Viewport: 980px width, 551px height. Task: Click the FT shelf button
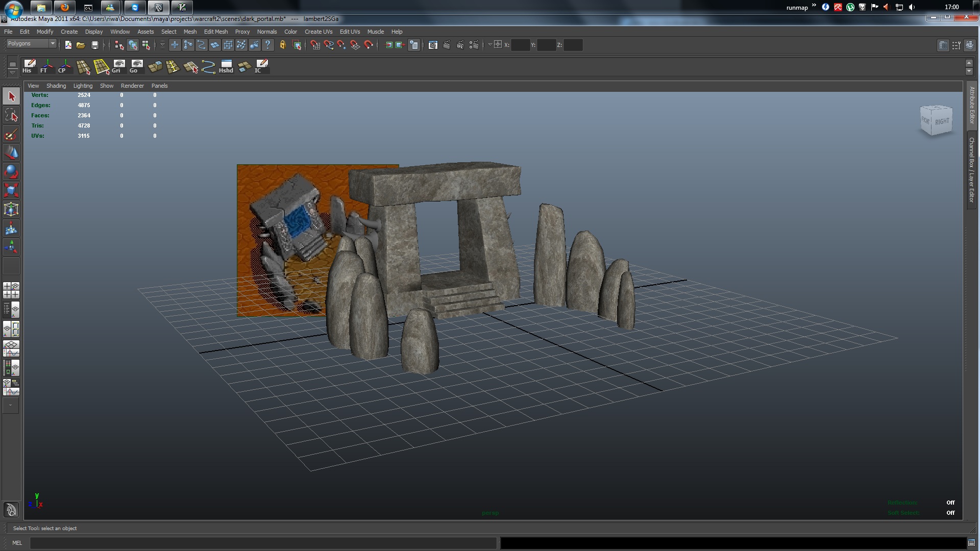click(47, 66)
